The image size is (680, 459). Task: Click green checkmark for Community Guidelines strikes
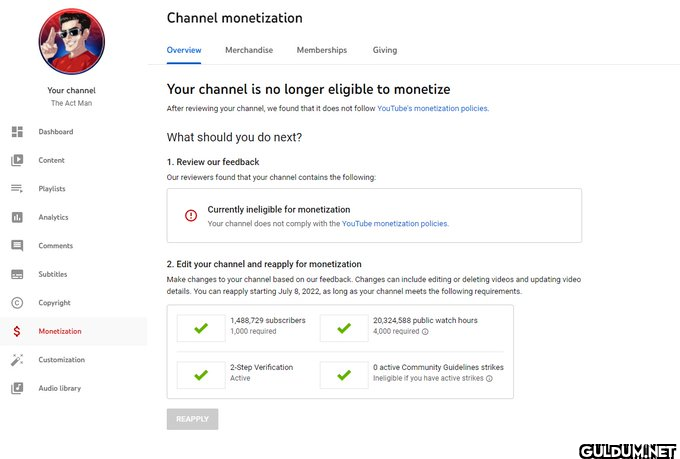click(344, 375)
